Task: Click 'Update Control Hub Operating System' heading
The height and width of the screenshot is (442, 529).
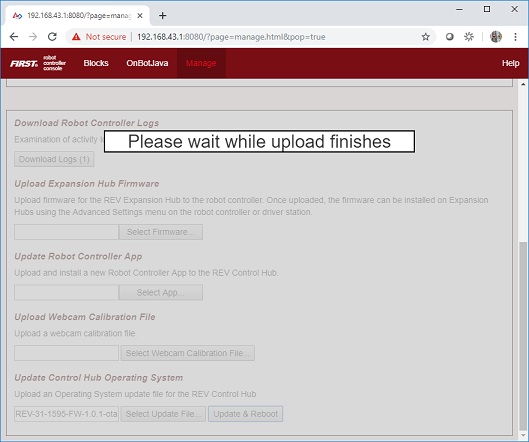Action: coord(99,378)
